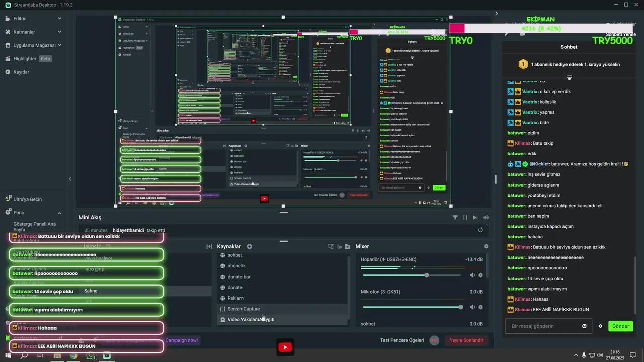Show hidden system tray icons
The height and width of the screenshot is (362, 644).
coord(576,355)
